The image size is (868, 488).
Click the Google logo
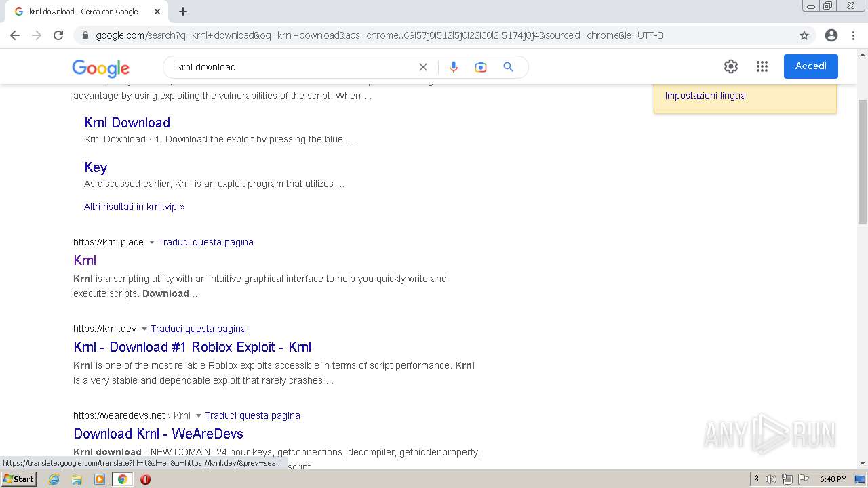click(101, 68)
